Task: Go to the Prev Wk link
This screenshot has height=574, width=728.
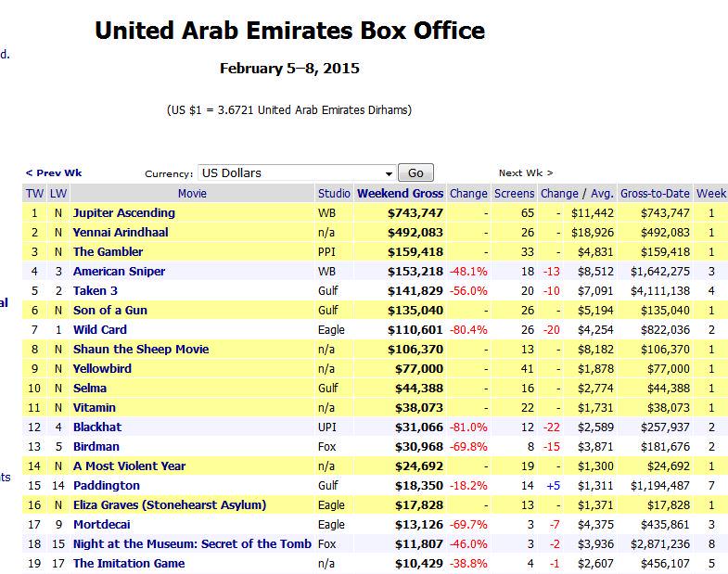Action: (x=54, y=172)
